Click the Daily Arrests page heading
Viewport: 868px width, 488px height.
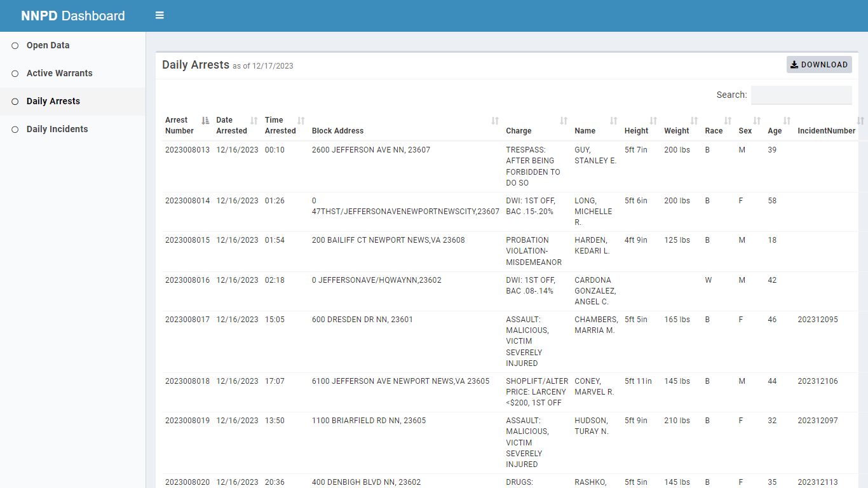(x=196, y=65)
